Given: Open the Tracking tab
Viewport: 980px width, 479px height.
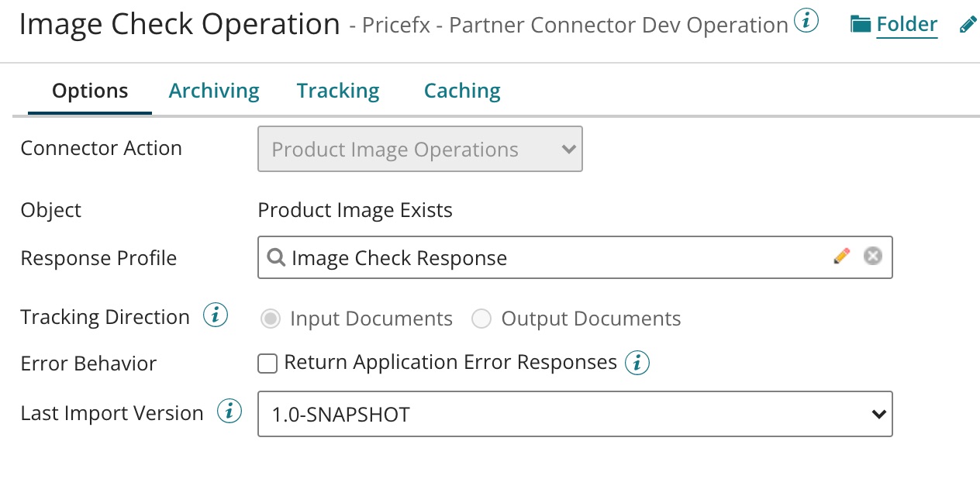Looking at the screenshot, I should 338,91.
